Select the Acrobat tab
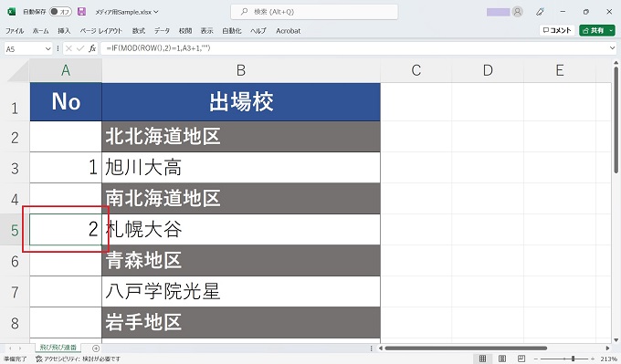This screenshot has height=364, width=621. click(288, 31)
